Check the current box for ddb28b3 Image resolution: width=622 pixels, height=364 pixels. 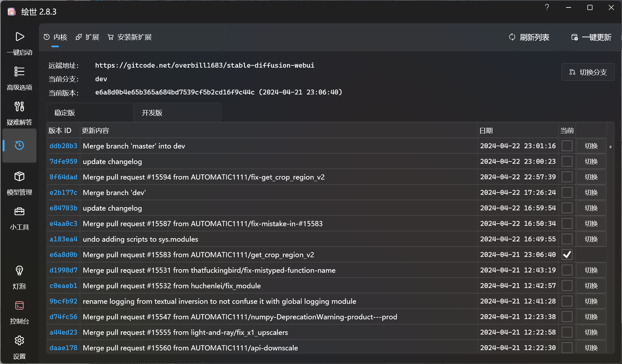(567, 146)
